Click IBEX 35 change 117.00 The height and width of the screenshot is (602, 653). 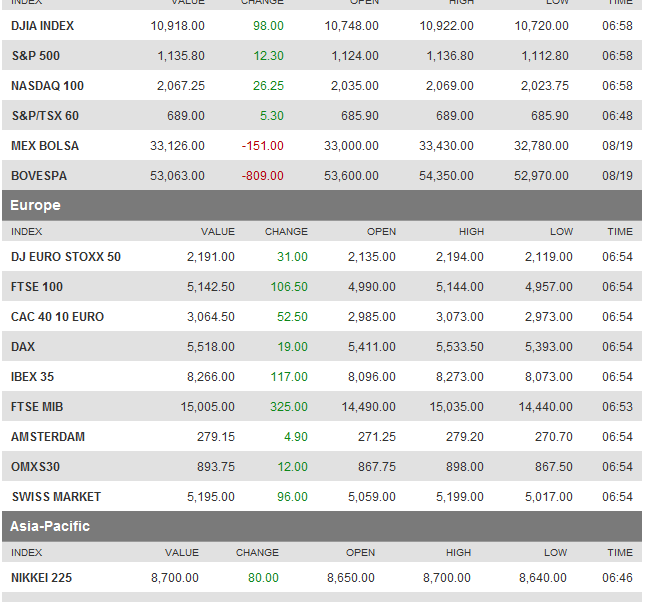point(289,377)
